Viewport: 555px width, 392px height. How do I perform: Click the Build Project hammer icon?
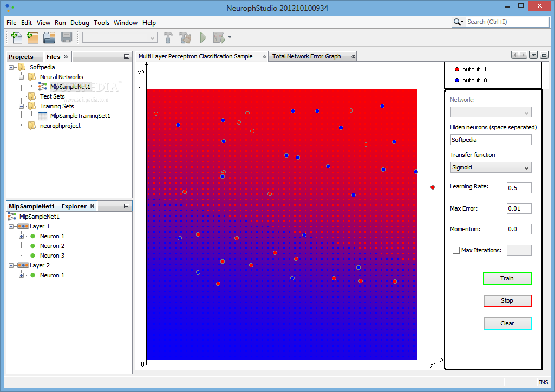coord(168,37)
